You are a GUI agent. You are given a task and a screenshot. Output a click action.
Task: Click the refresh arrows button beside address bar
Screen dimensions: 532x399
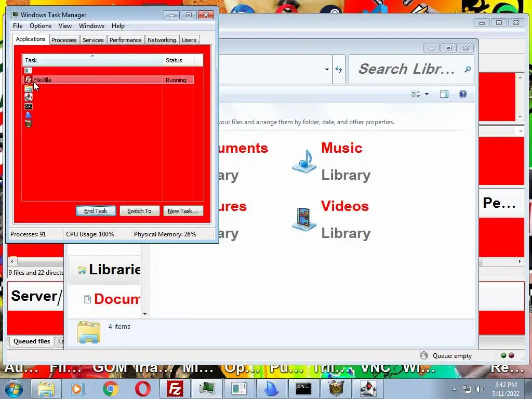coord(339,70)
